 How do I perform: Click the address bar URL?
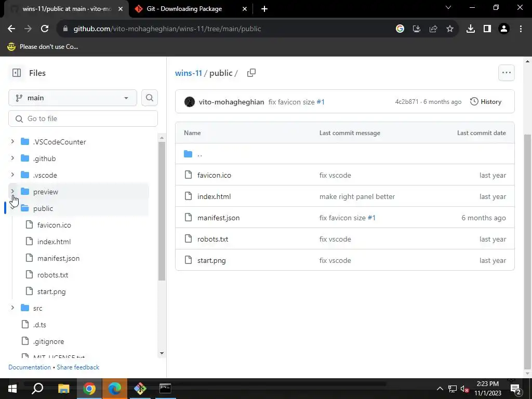click(167, 29)
